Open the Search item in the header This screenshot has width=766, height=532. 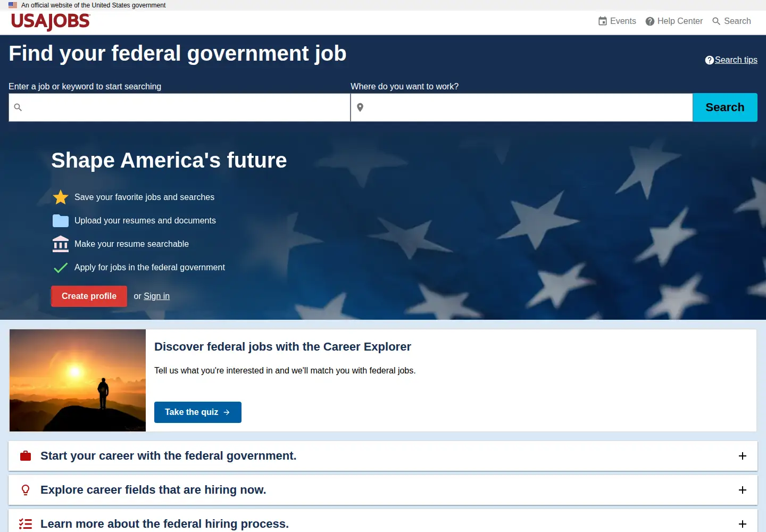pos(731,21)
